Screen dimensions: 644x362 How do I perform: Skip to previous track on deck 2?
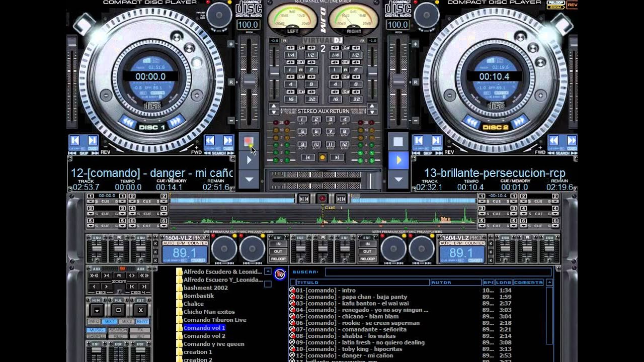[419, 140]
